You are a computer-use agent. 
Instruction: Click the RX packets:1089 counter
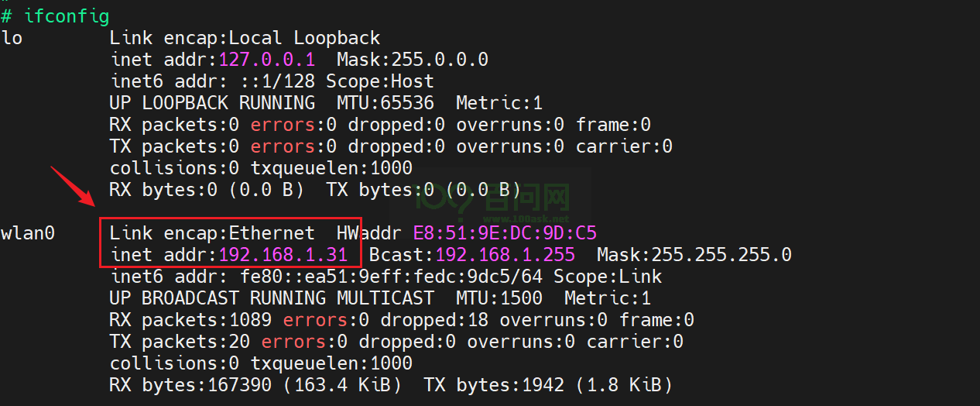(190, 319)
